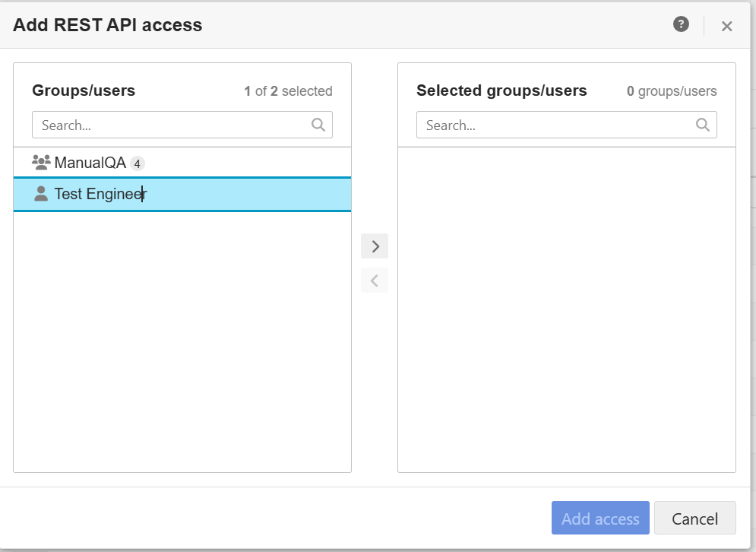756x552 pixels.
Task: Click the '1 of 2 selected' counter
Action: (x=288, y=91)
